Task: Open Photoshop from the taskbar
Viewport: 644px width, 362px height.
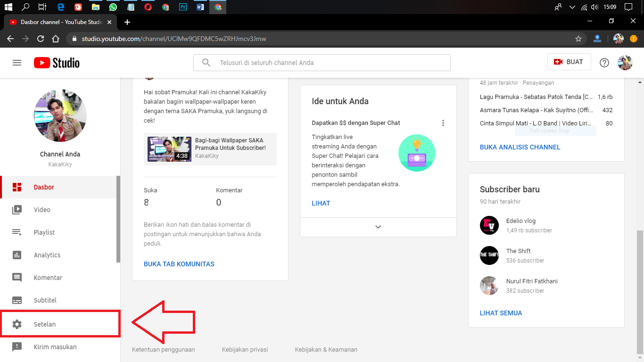Action: [183, 7]
